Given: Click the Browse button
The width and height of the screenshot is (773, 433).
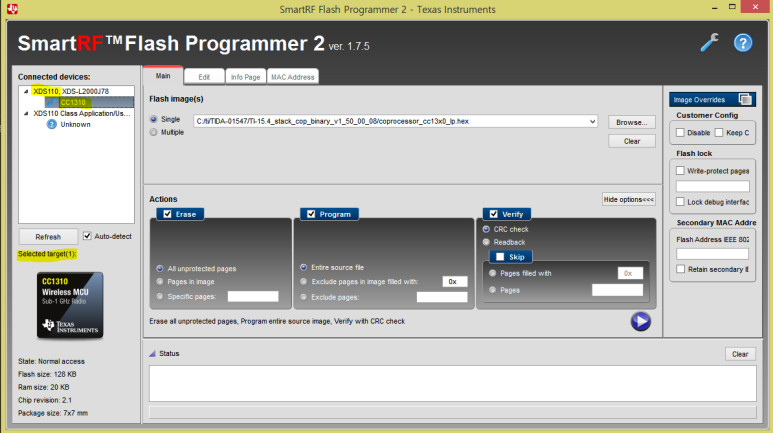Looking at the screenshot, I should 631,121.
